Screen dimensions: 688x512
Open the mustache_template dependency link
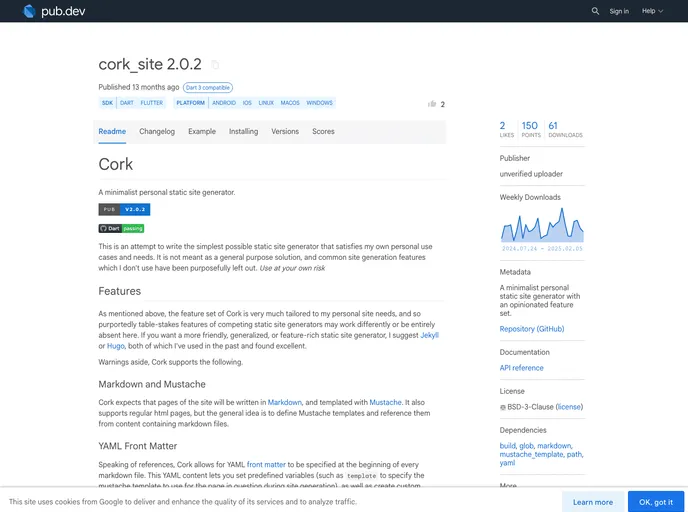(x=531, y=455)
